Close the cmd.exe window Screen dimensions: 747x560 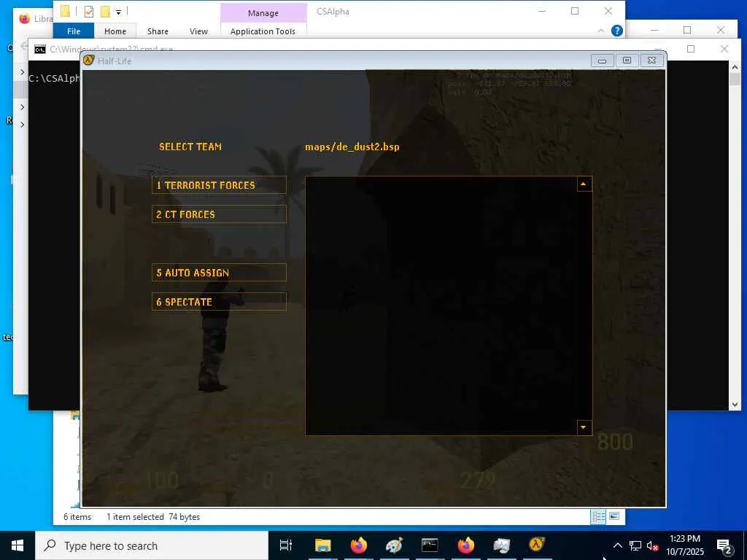(724, 49)
